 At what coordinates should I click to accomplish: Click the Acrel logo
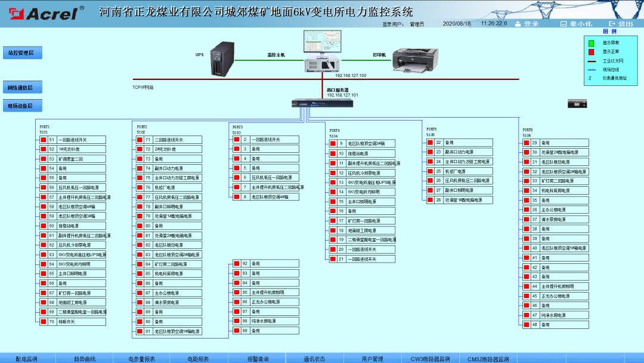click(47, 13)
